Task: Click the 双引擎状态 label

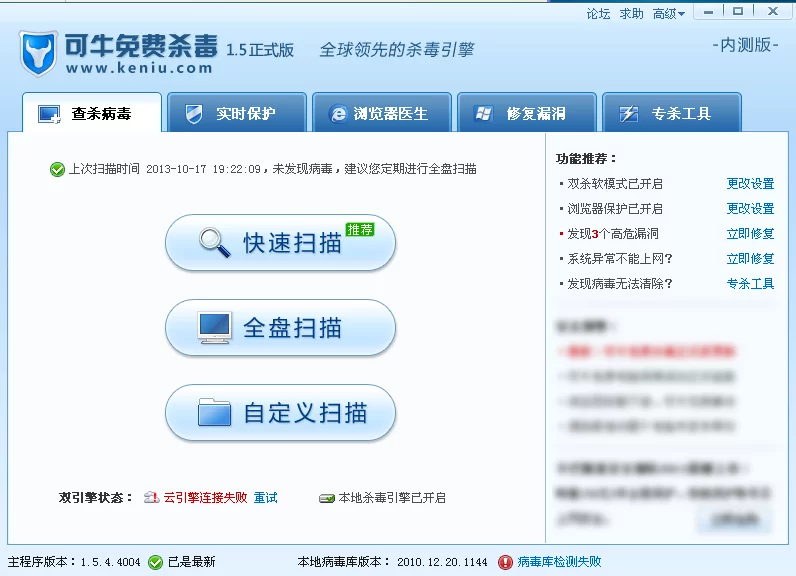Action: click(x=95, y=498)
